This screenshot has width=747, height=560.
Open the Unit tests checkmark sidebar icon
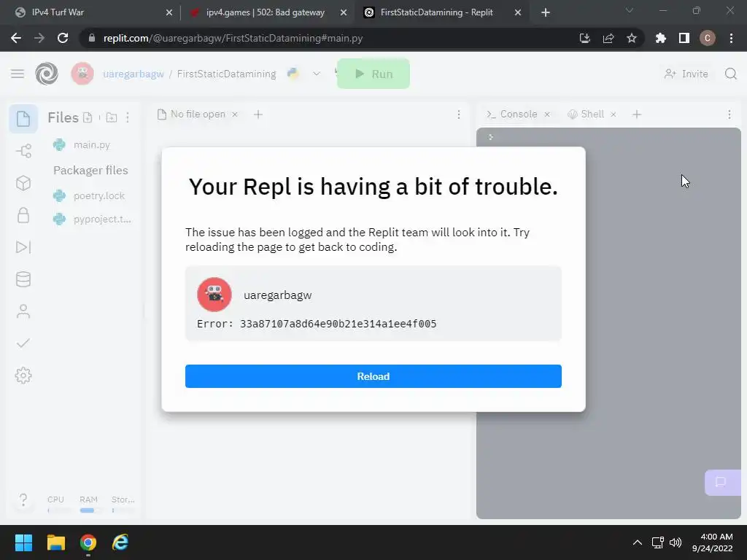click(23, 343)
